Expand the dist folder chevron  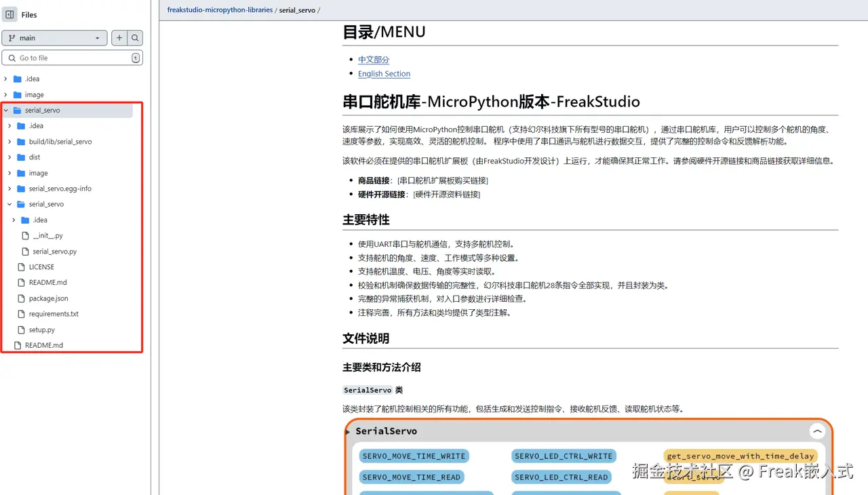click(10, 157)
